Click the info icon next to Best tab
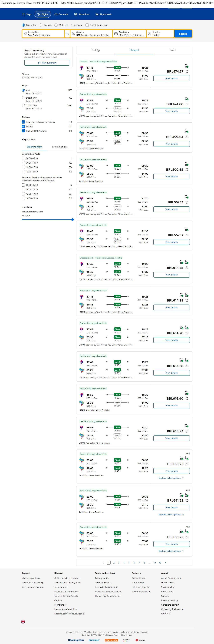The height and width of the screenshot is (644, 214). (x=98, y=50)
